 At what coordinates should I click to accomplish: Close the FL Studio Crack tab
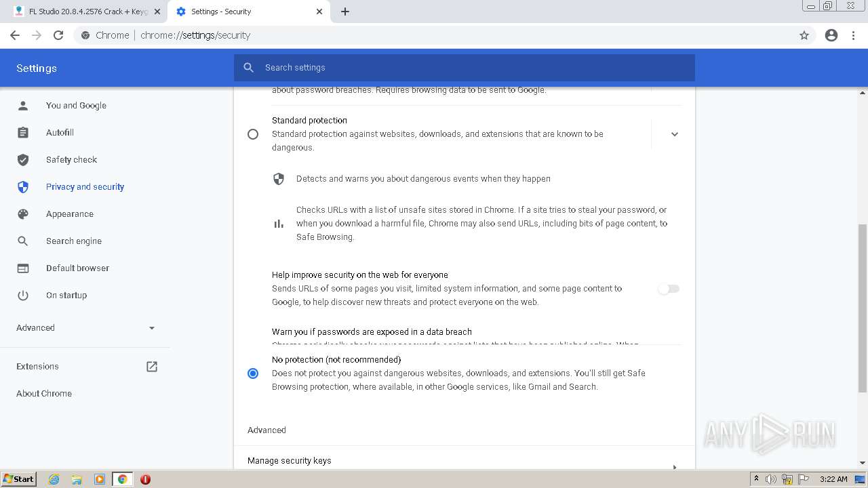coord(157,12)
